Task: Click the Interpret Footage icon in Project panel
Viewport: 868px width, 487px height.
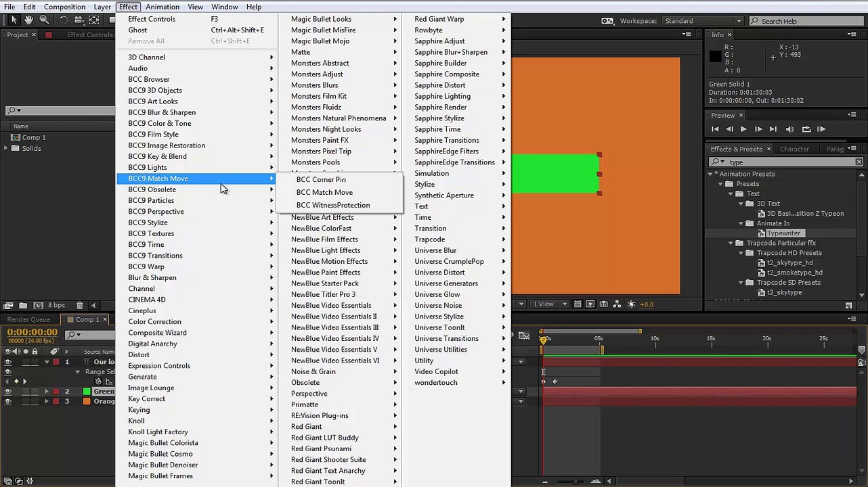Action: tap(9, 306)
